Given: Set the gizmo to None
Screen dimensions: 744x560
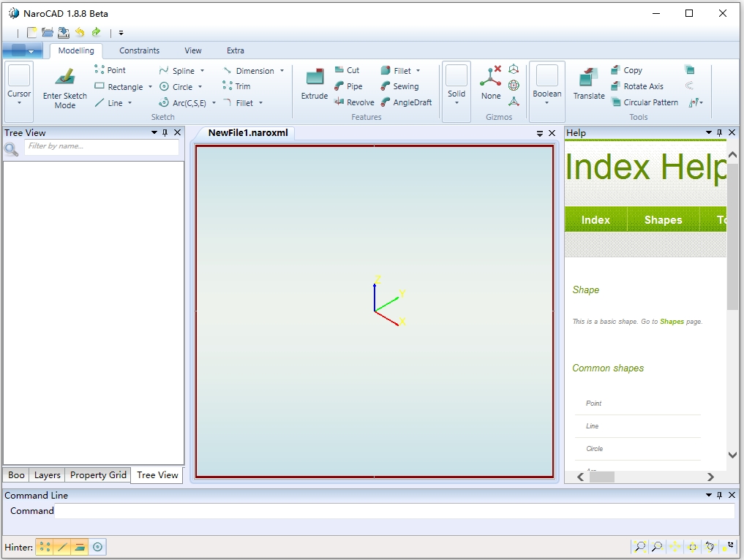Looking at the screenshot, I should point(491,83).
